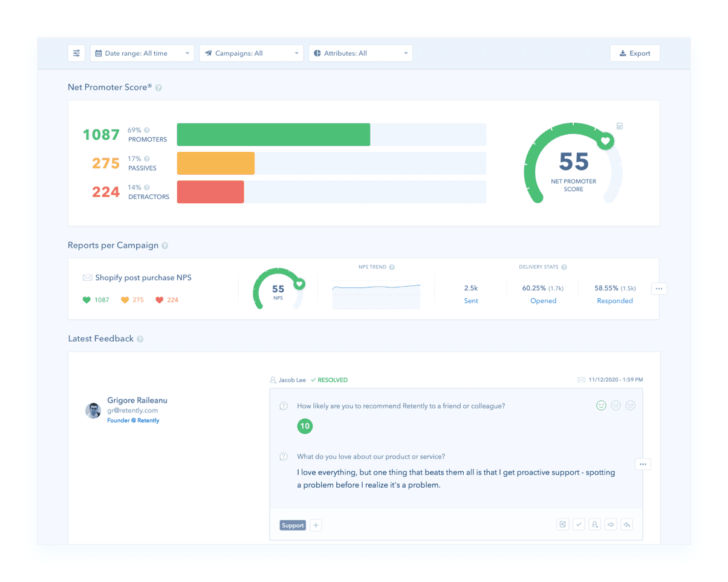Select the sad sentiment face
The width and height of the screenshot is (728, 582).
[x=630, y=405]
